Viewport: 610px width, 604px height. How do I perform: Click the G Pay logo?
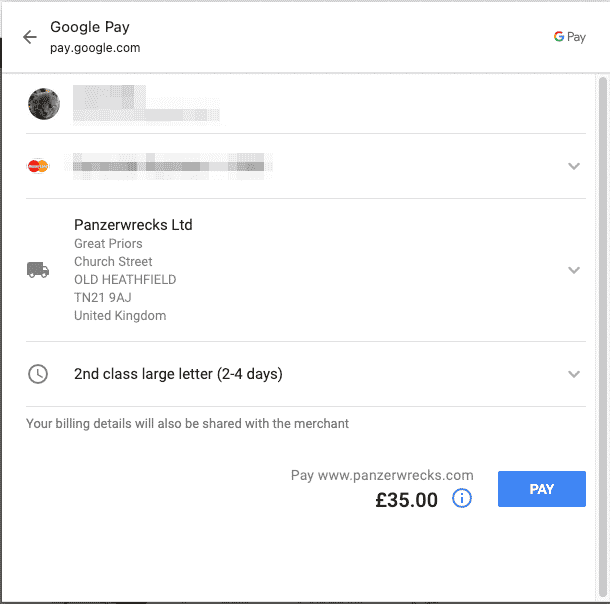(x=570, y=37)
